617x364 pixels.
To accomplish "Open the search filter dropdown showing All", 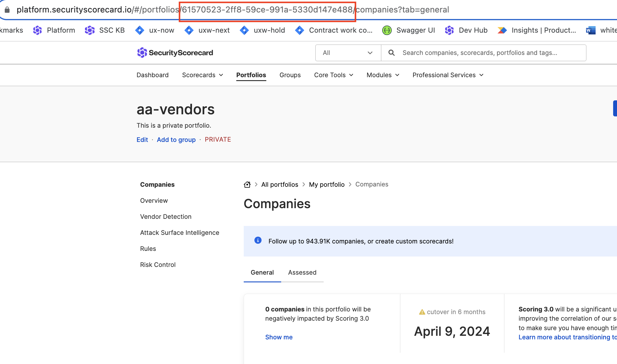I will [348, 53].
